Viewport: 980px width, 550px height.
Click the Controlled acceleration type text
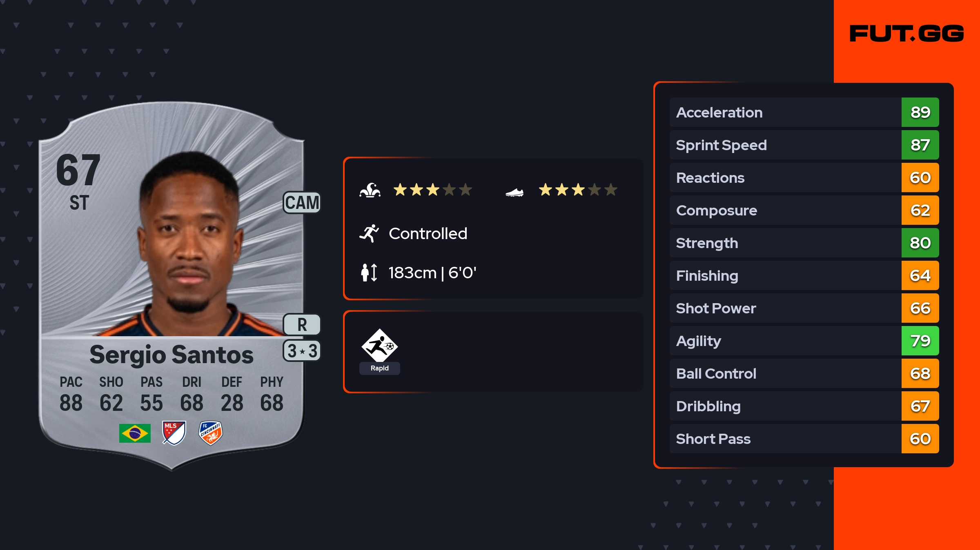(428, 233)
